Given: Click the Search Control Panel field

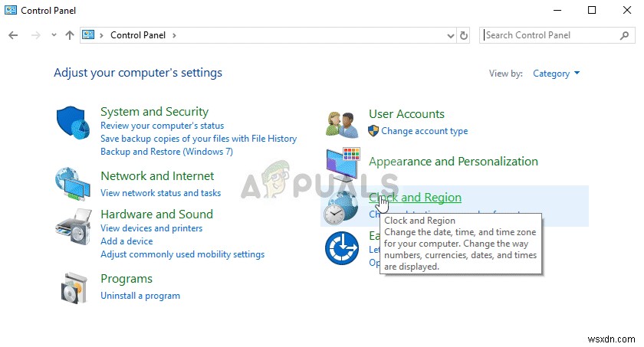Looking at the screenshot, I should (x=550, y=35).
